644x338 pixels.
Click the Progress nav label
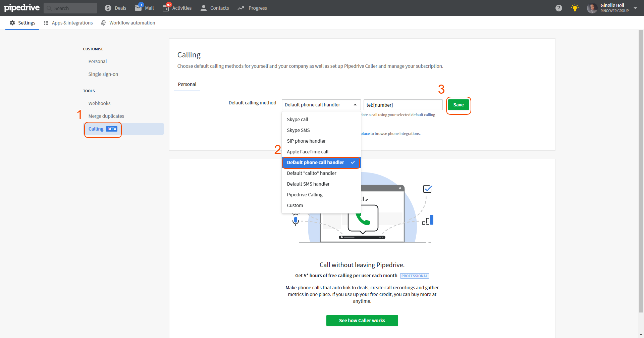258,8
